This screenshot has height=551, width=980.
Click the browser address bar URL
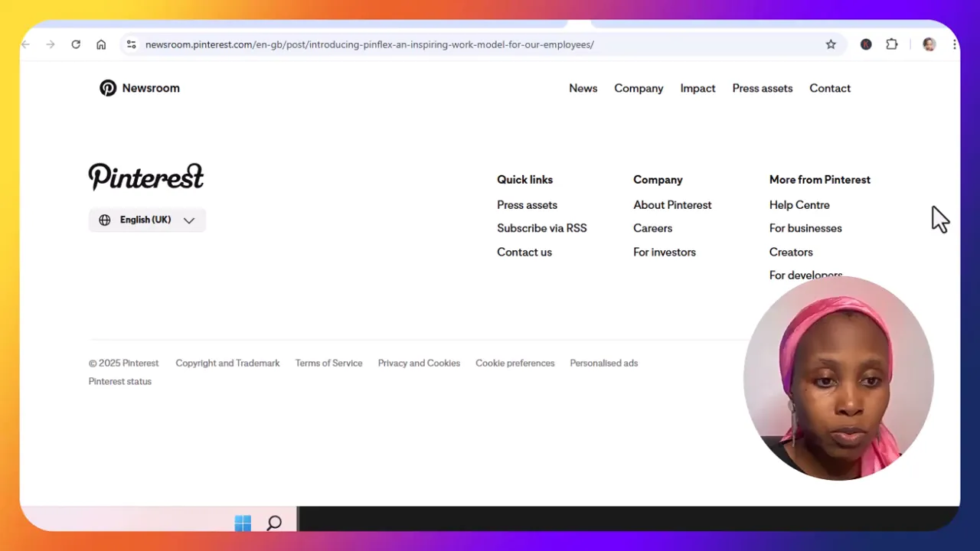pyautogui.click(x=370, y=44)
